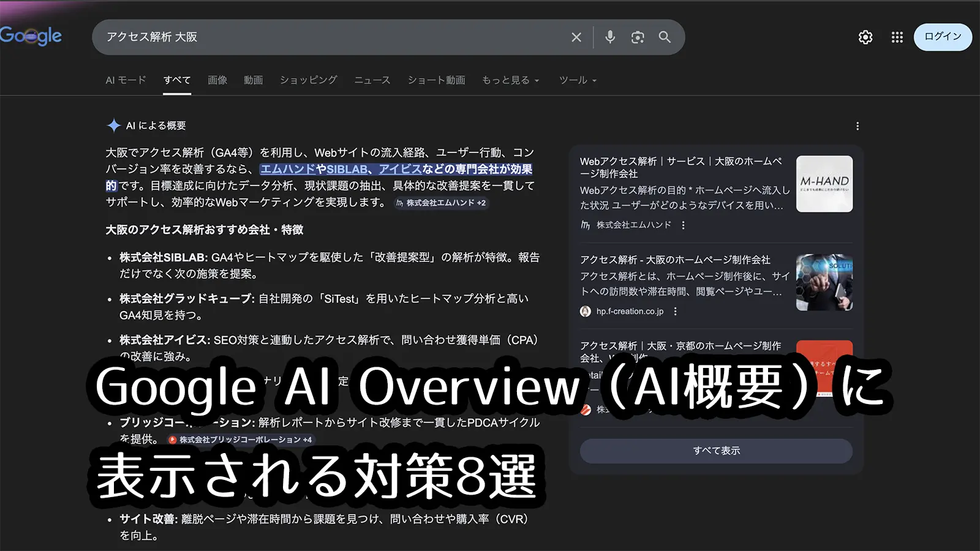Click the ログイン button
This screenshot has height=551, width=980.
click(943, 37)
